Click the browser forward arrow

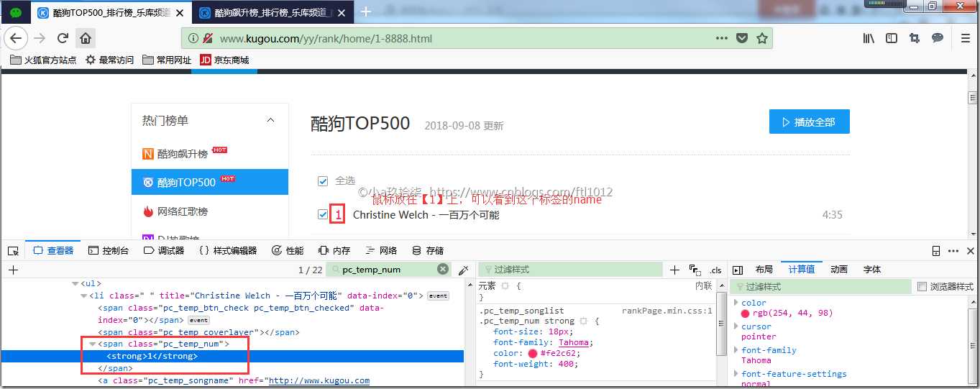[40, 38]
